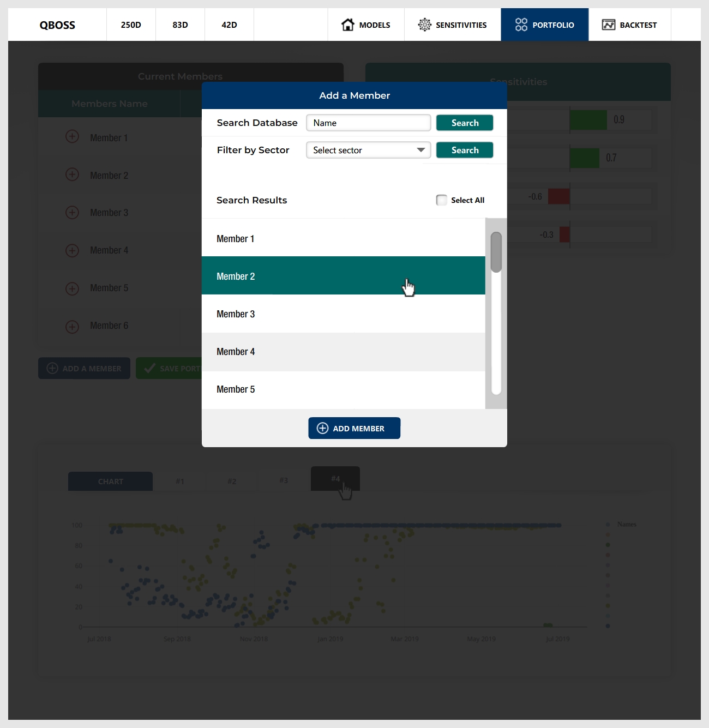Click Search next to sector filter
This screenshot has height=728, width=709.
pos(465,150)
